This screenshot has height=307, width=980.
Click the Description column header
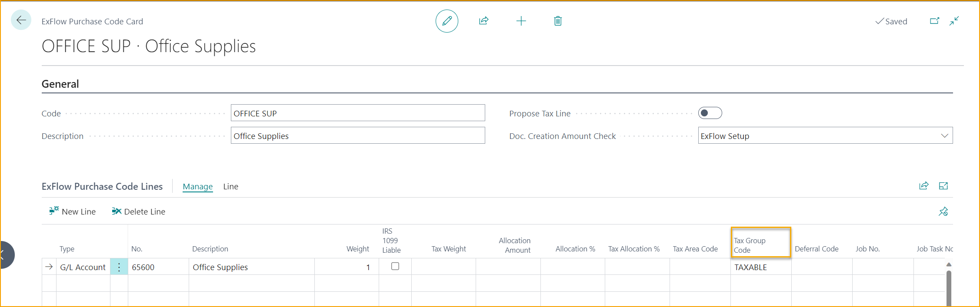coord(210,249)
